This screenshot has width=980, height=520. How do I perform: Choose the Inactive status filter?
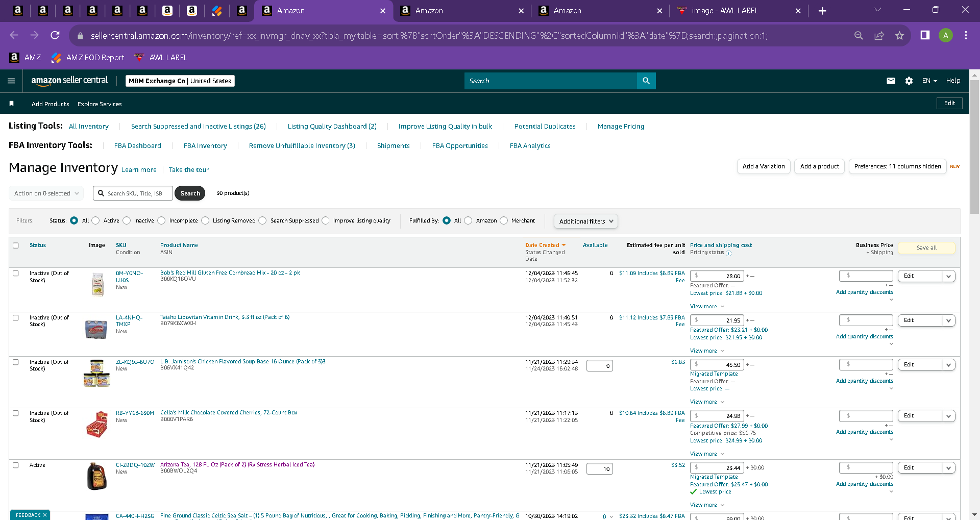click(x=127, y=220)
